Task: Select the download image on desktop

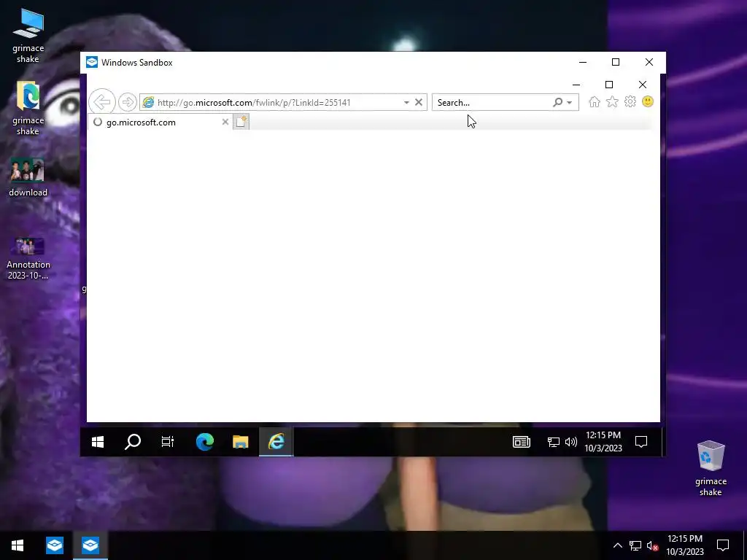Action: click(28, 176)
